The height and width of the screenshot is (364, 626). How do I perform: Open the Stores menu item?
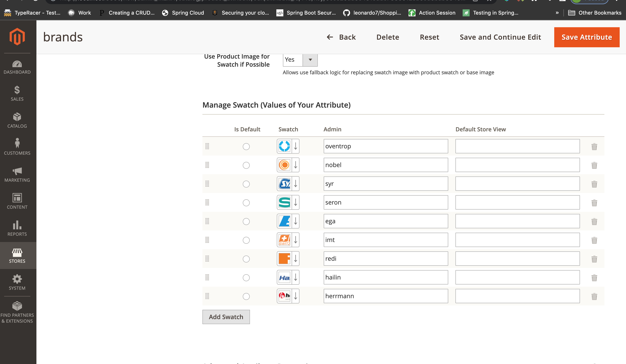[17, 256]
